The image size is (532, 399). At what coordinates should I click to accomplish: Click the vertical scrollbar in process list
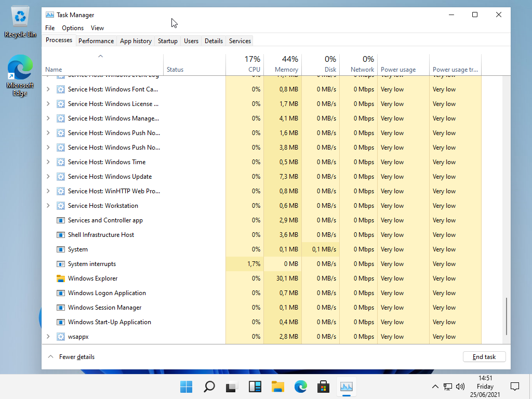click(507, 316)
